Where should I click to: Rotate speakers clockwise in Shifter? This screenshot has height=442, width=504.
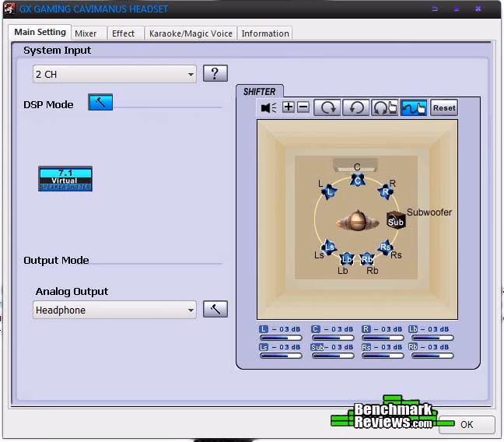(x=327, y=107)
